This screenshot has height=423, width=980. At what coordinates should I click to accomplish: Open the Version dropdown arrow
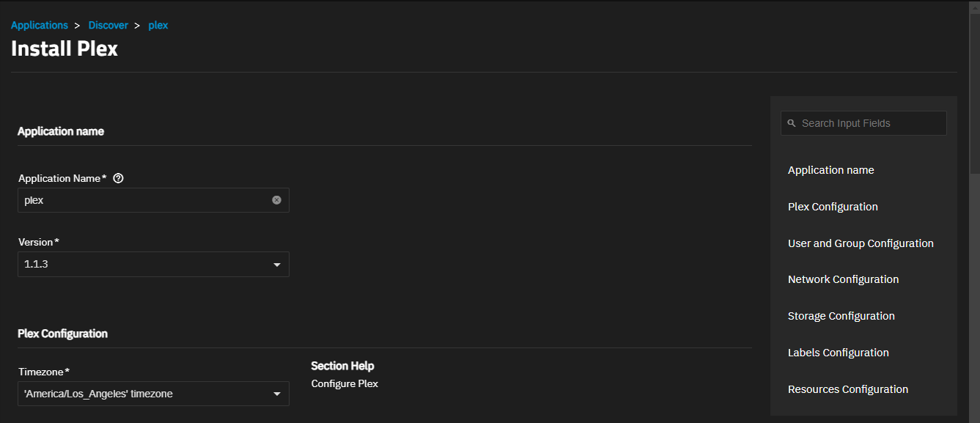coord(277,265)
